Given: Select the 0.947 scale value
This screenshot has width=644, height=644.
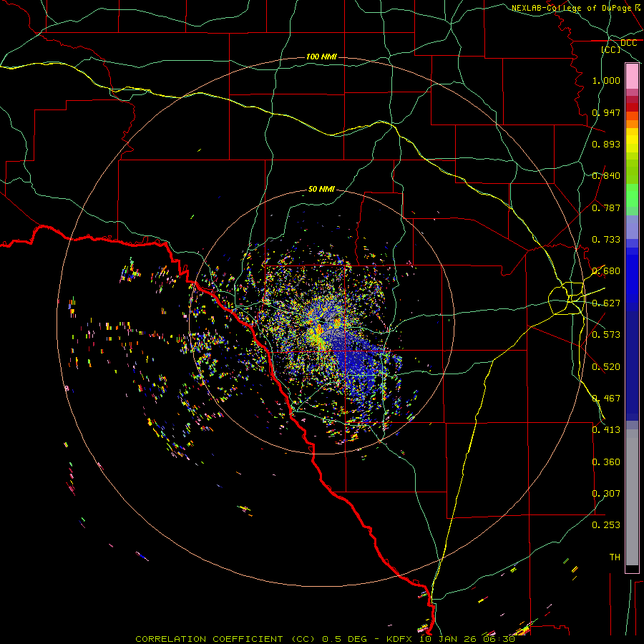Looking at the screenshot, I should point(606,112).
